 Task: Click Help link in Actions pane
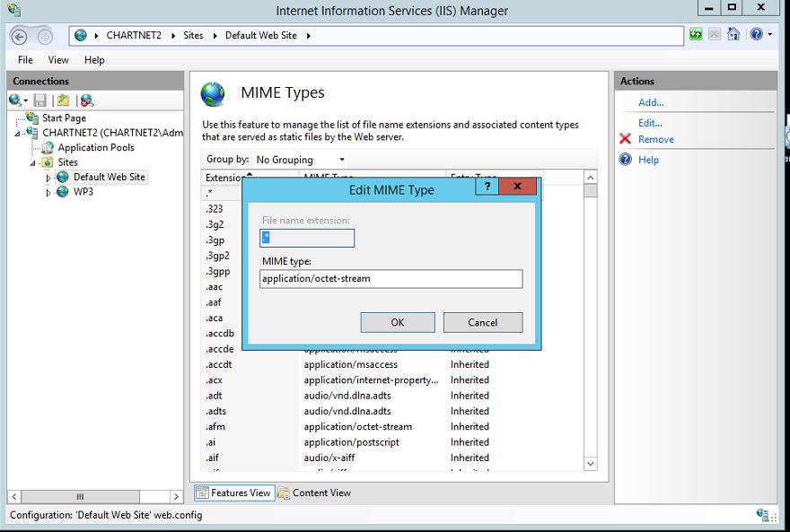(648, 160)
